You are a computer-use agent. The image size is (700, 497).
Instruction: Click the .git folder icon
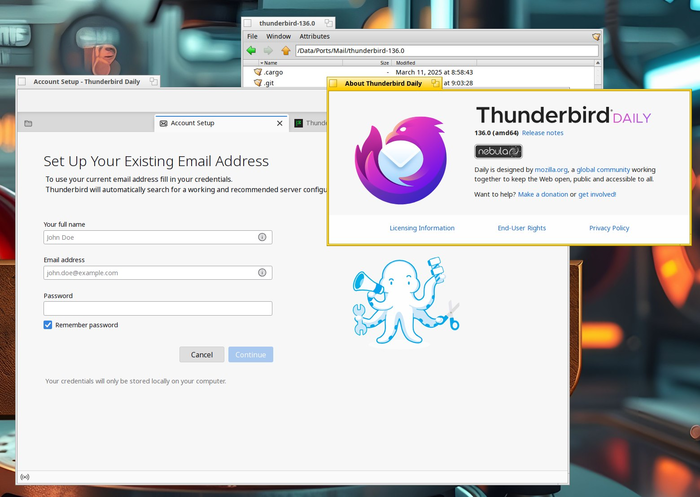click(258, 83)
